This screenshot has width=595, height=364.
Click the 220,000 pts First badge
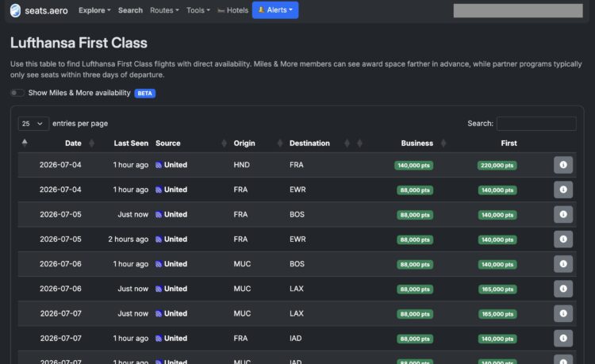click(x=497, y=165)
